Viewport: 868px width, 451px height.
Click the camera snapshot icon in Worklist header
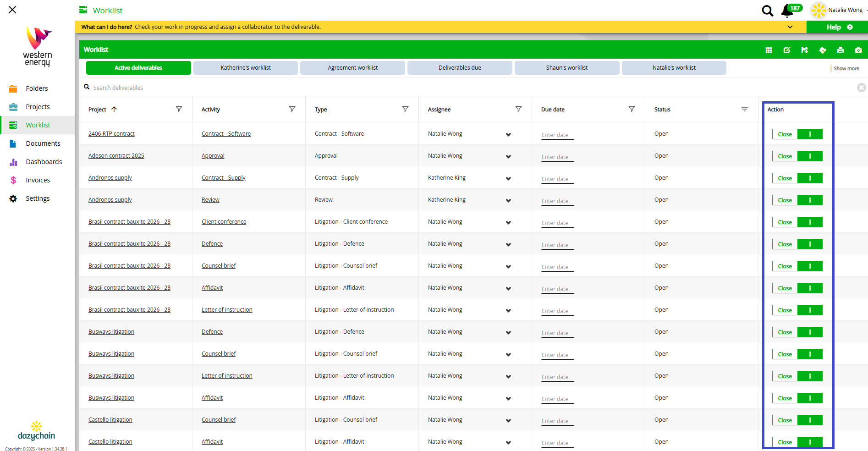(x=858, y=50)
